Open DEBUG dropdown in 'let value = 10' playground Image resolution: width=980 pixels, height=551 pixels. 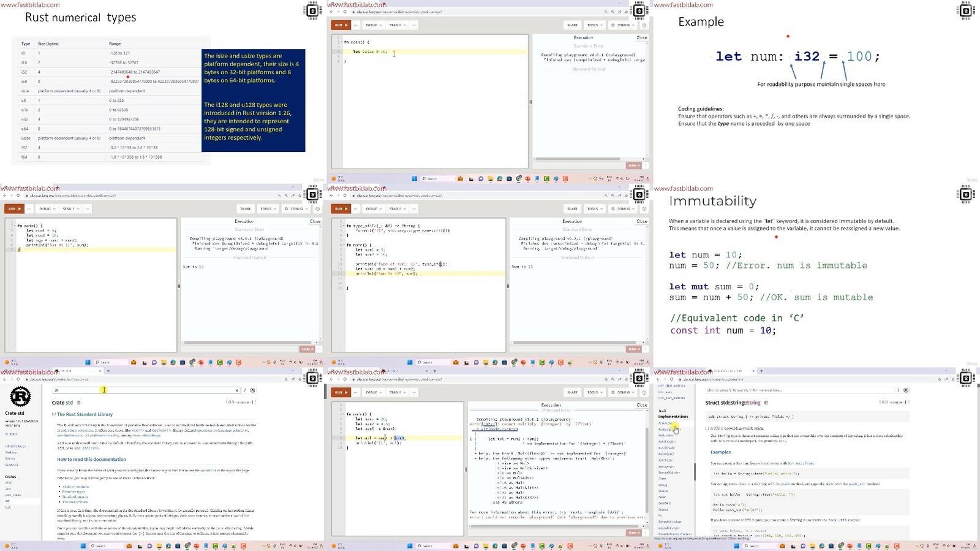[373, 25]
